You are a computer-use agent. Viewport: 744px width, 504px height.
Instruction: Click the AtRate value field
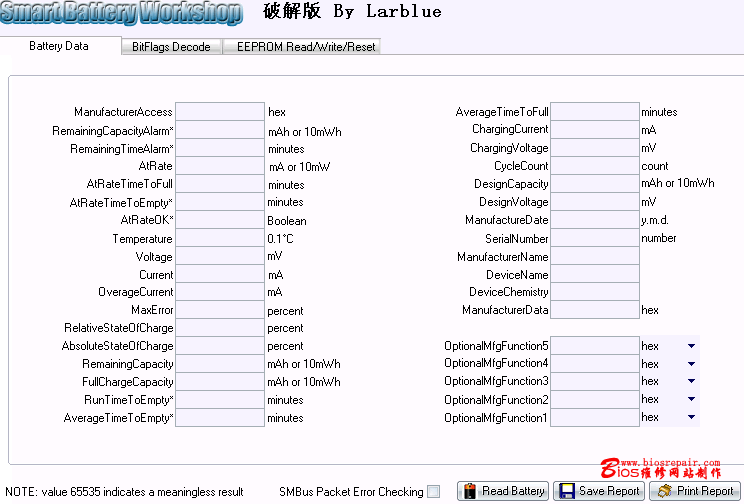[220, 166]
